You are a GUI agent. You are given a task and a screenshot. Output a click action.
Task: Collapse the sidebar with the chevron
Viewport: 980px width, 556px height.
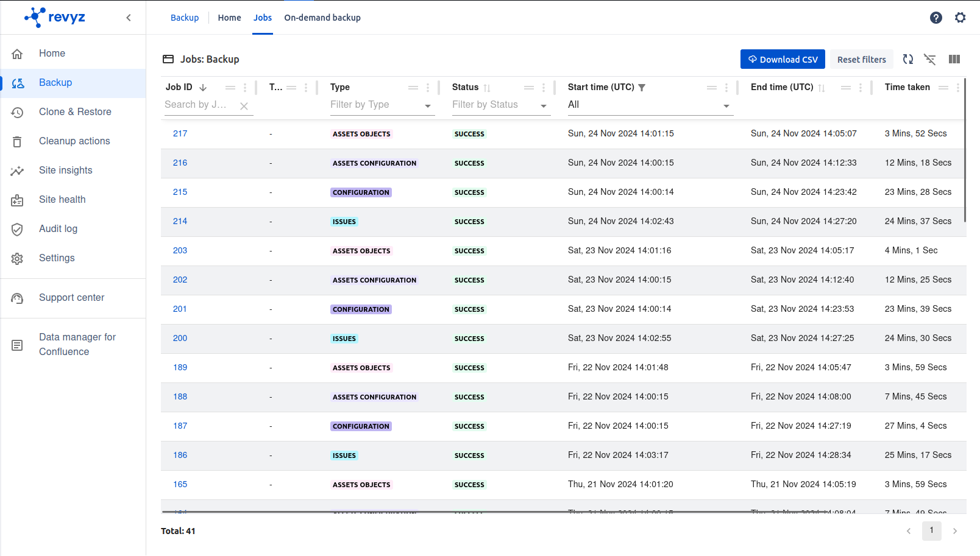click(129, 18)
